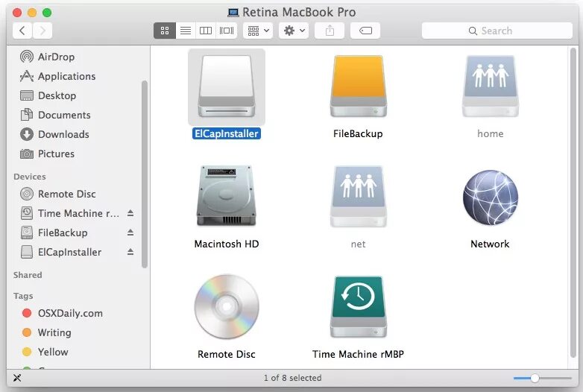Select FileBackup in the sidebar

click(x=54, y=233)
